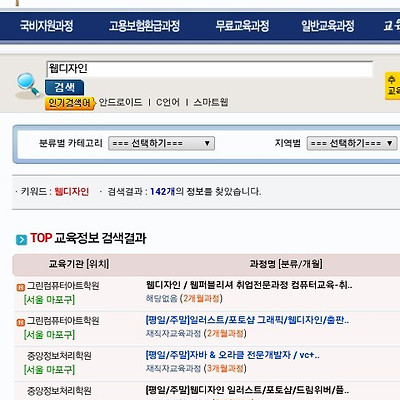Click the search field containing 웹디자인

[210, 69]
